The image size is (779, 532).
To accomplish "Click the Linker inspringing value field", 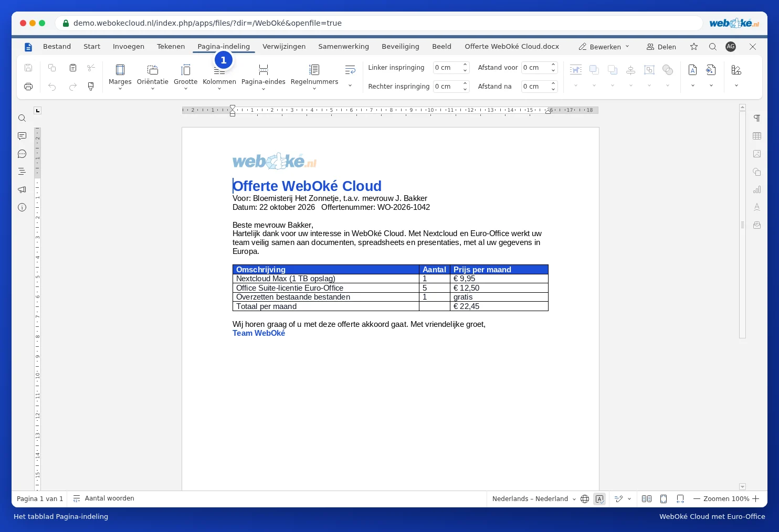I will coord(447,68).
